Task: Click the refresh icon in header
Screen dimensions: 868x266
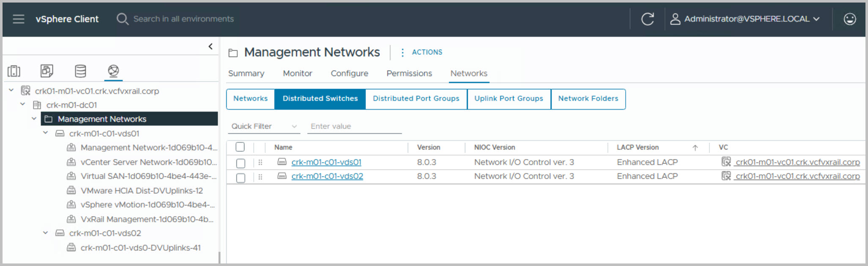Action: coord(647,19)
